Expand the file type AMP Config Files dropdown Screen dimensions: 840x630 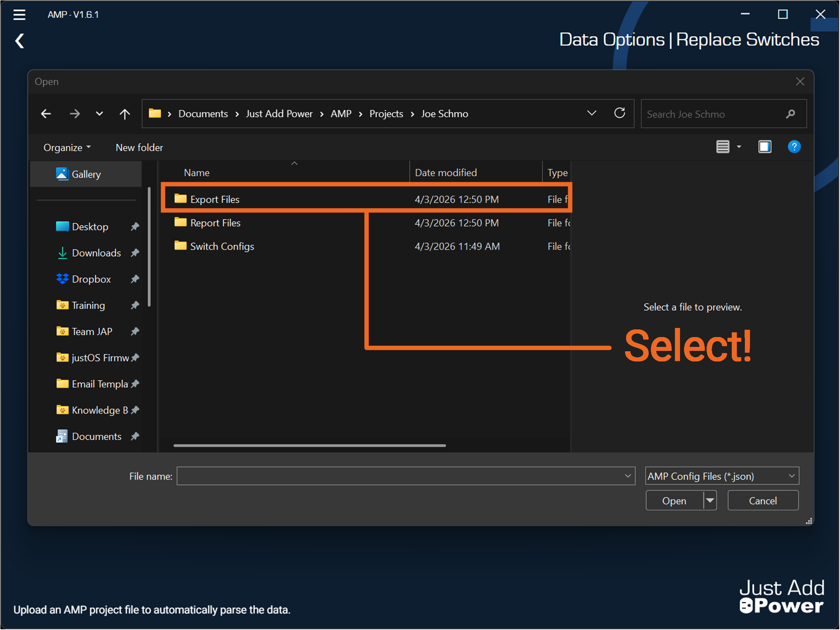click(792, 476)
